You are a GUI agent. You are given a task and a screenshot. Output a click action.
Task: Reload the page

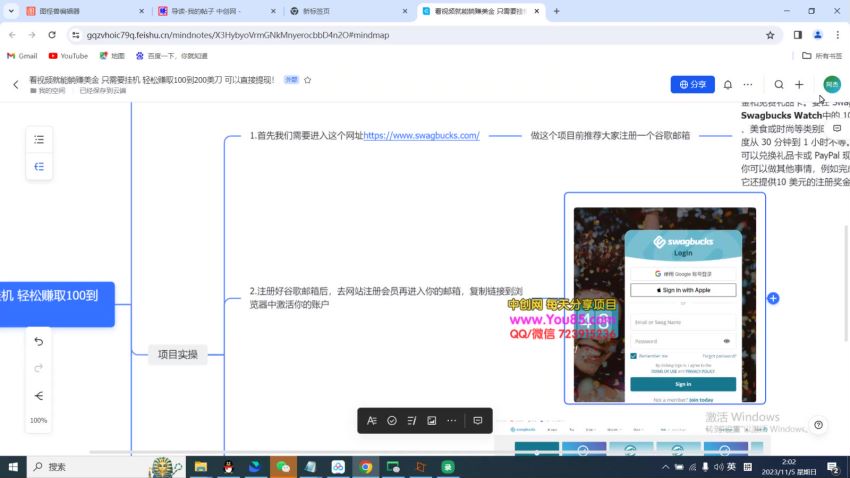pos(52,35)
